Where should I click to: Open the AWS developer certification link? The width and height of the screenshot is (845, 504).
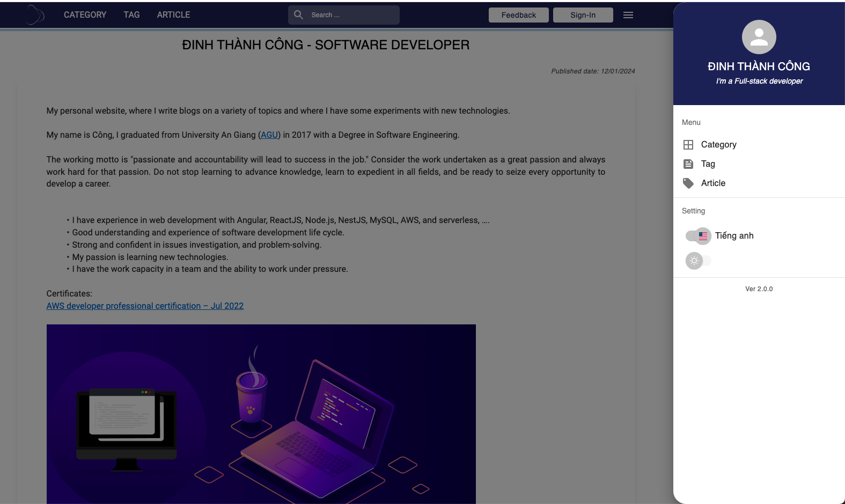point(145,306)
